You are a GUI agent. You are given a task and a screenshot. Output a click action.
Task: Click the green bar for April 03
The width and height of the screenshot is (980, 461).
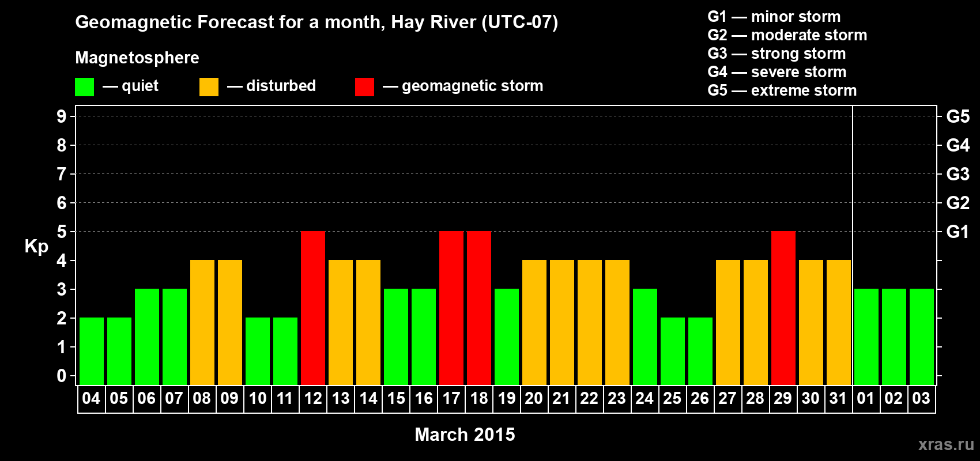click(x=922, y=337)
